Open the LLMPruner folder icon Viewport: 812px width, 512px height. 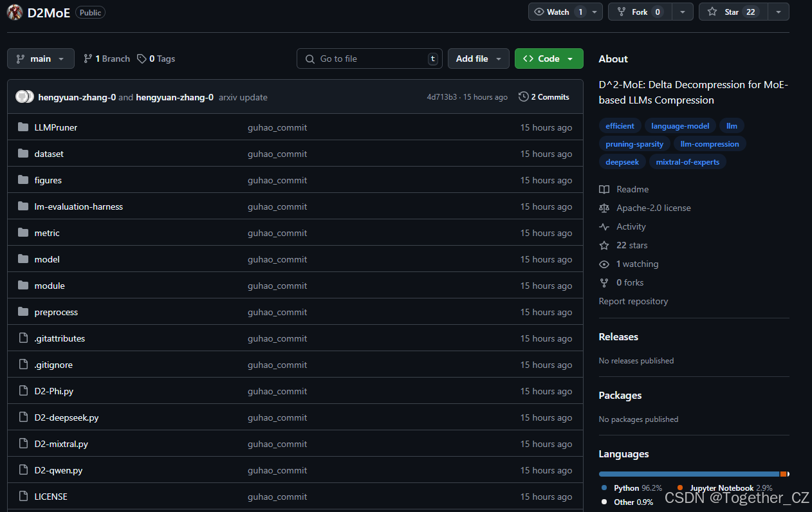pyautogui.click(x=23, y=127)
